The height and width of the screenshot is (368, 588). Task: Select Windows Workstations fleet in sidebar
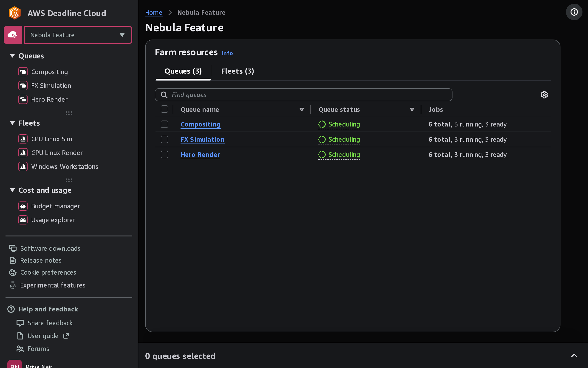coord(65,167)
